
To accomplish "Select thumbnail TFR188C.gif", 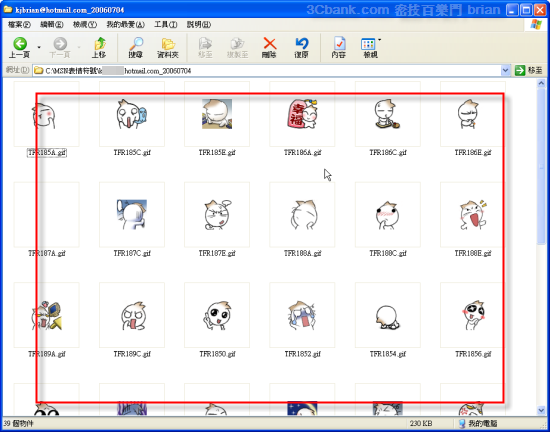I will (388, 215).
